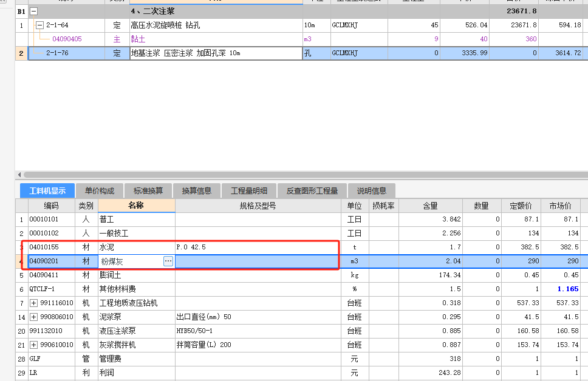The width and height of the screenshot is (588, 381).
Task: Click the blue 1.165 market price
Action: [x=568, y=289]
